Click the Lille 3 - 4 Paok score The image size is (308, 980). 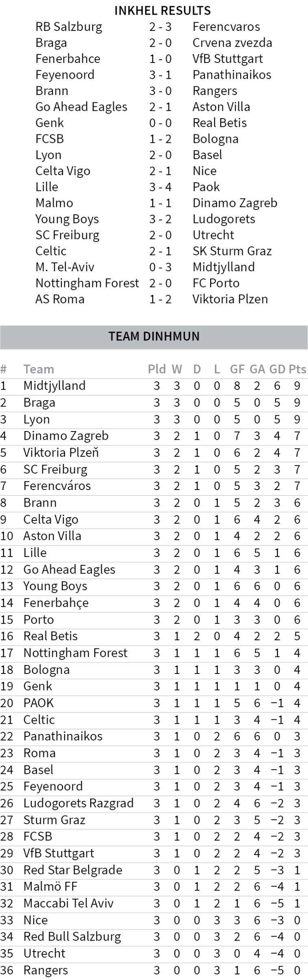point(160,187)
